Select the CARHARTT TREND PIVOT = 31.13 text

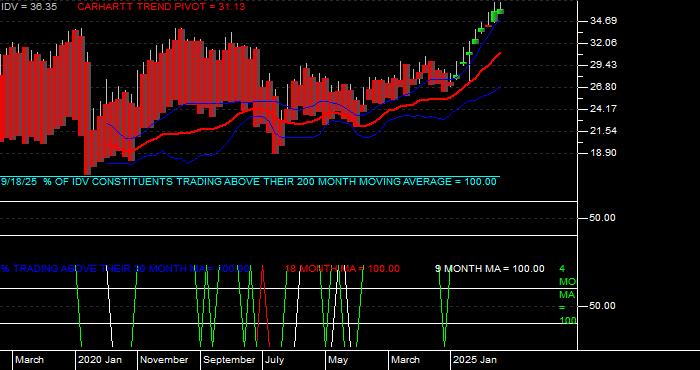click(x=161, y=7)
